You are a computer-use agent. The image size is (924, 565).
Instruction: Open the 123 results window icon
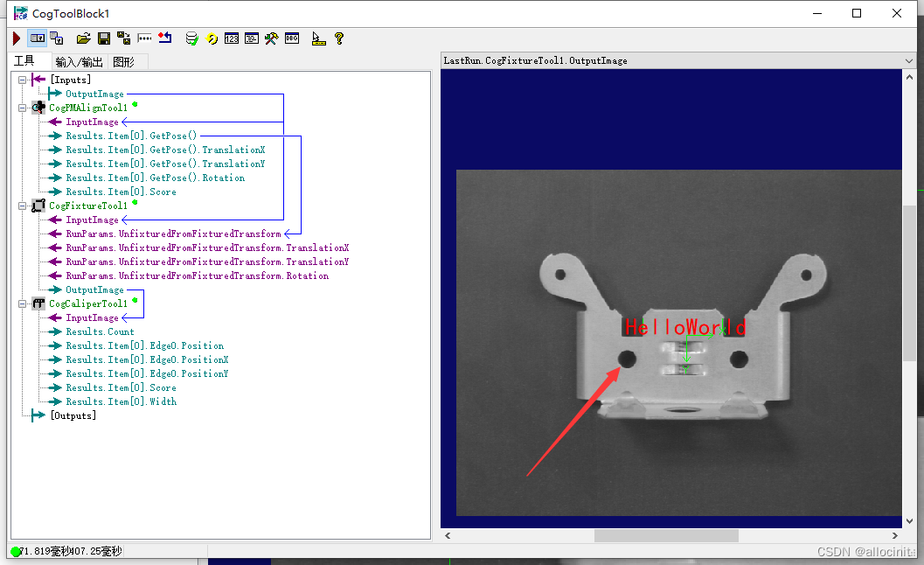[x=232, y=39]
